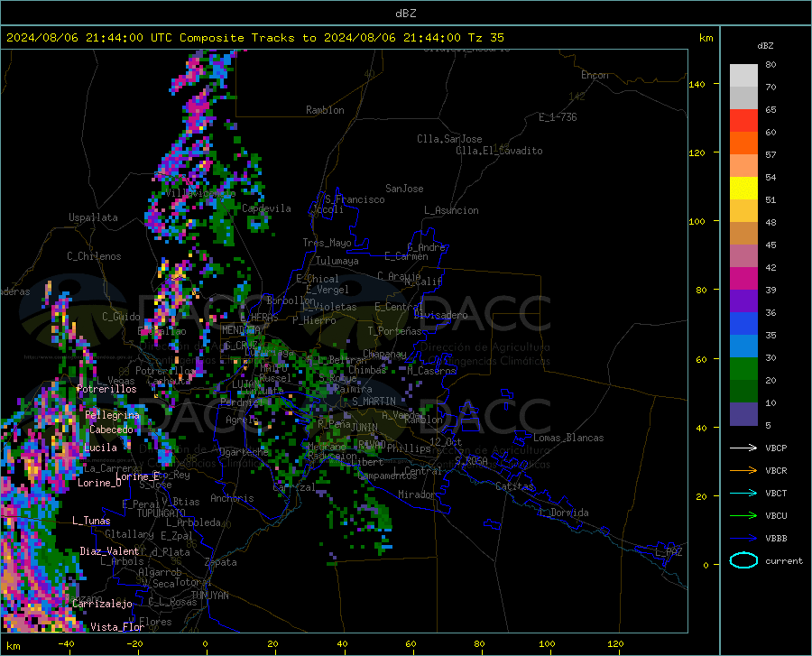
Task: Click the C_Chilenos label
Action: [x=94, y=256]
